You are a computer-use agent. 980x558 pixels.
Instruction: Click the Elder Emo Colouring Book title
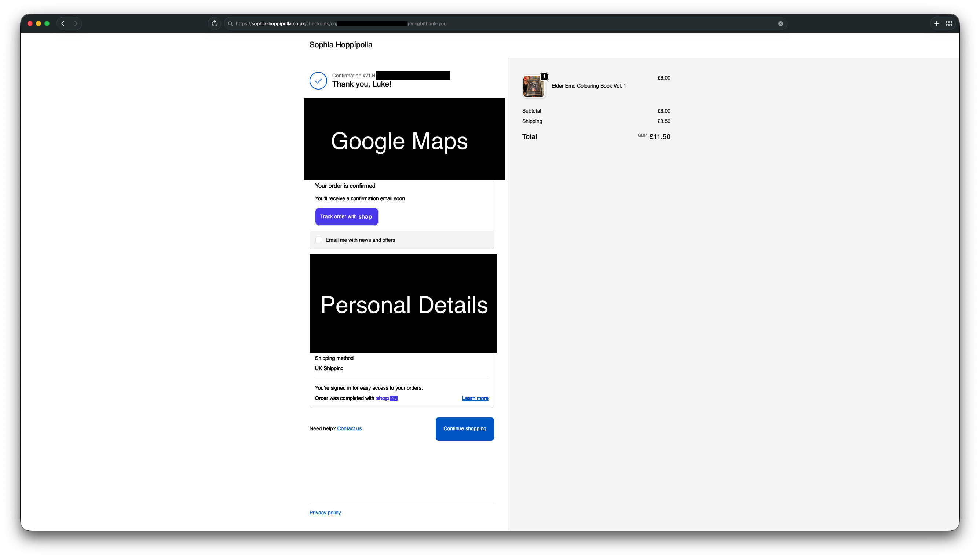(588, 86)
